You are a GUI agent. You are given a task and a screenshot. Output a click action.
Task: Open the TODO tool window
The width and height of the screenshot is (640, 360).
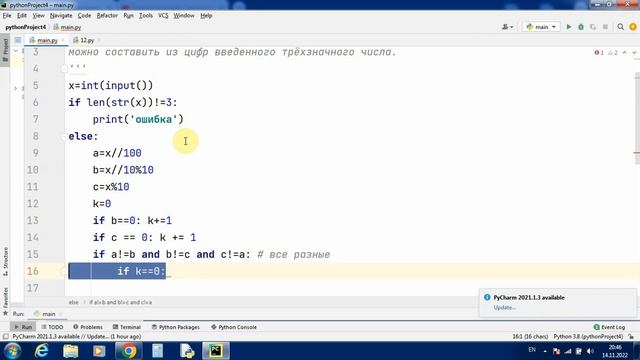coord(53,327)
